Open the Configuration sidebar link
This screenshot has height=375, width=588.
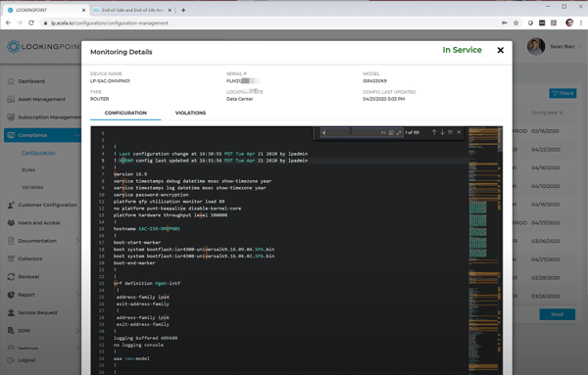(x=38, y=153)
